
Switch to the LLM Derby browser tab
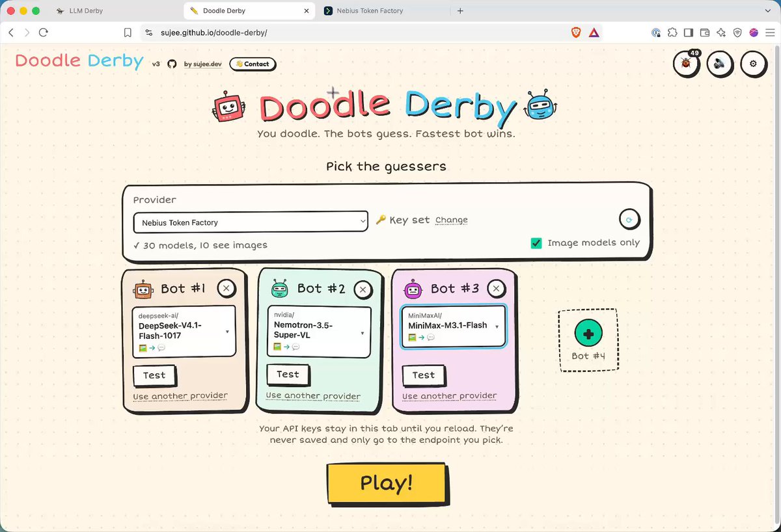(x=87, y=11)
